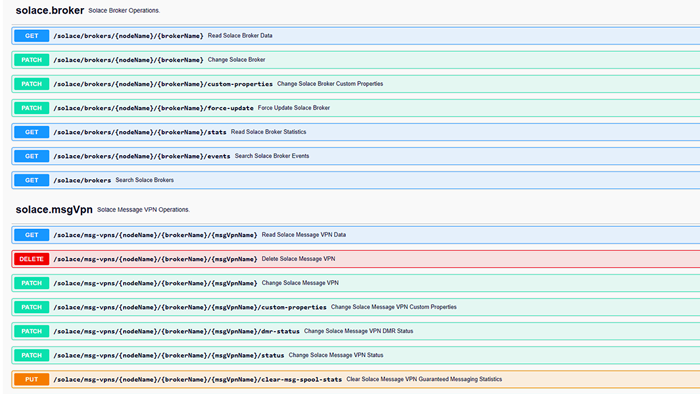The width and height of the screenshot is (700, 394).
Task: Click GET badge for broker events endpoint
Action: [31, 156]
